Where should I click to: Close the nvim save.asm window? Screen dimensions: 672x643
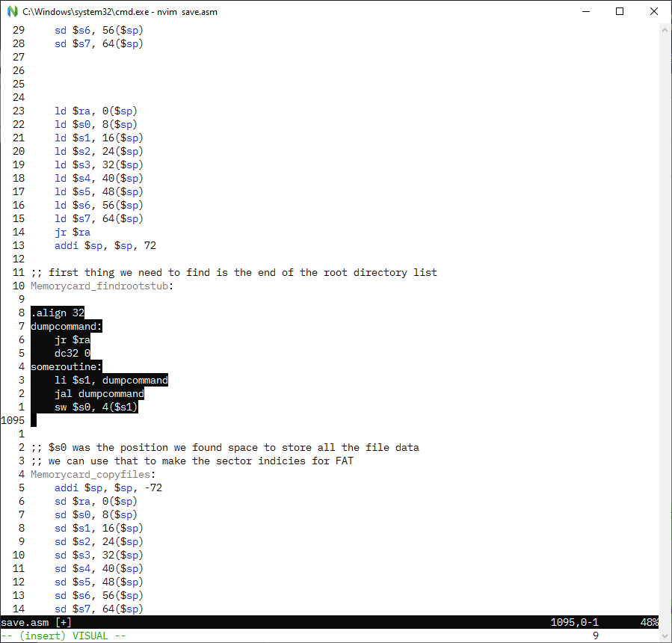click(653, 11)
